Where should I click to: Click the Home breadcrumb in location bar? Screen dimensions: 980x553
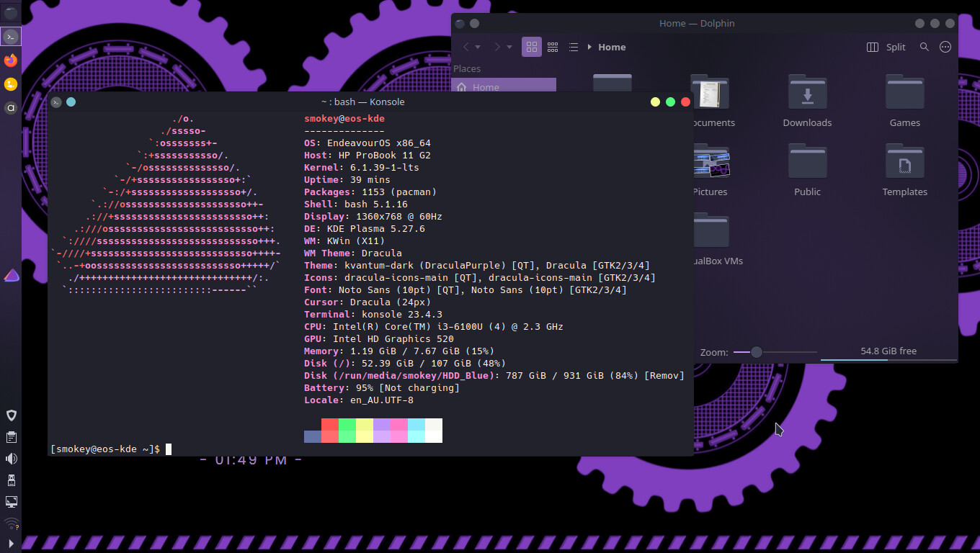click(x=612, y=47)
